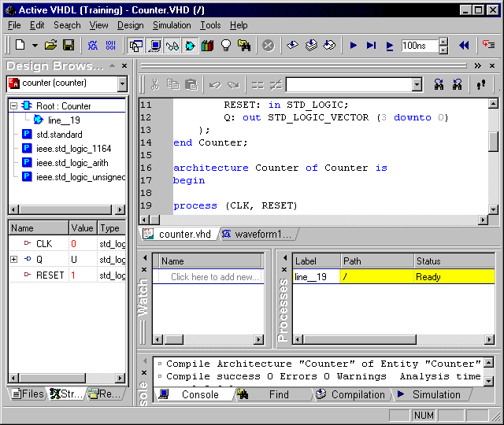Screen dimensions: 504x425
Task: Open the Simulation menu
Action: pos(172,25)
